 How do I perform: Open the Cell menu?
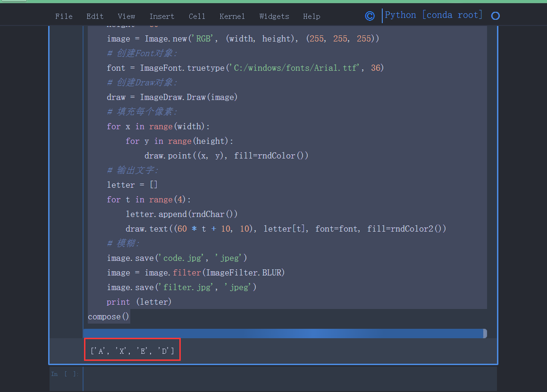click(197, 17)
